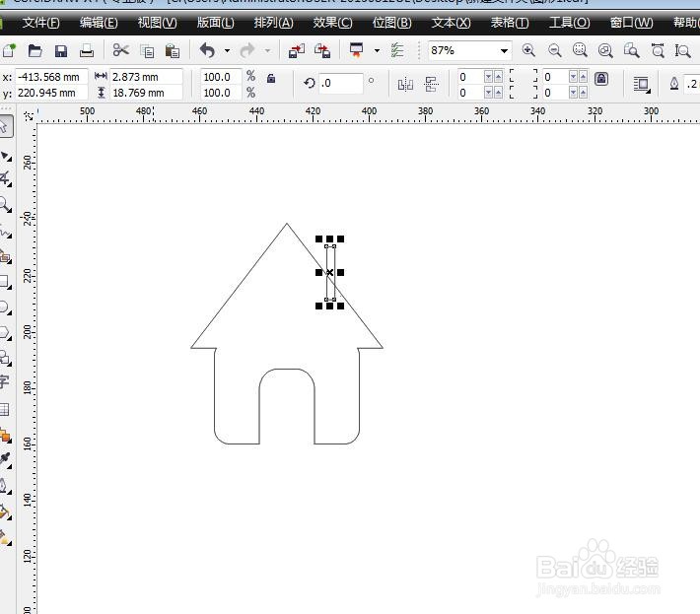Expand the Undo history dropdown arrow
This screenshot has height=614, width=700.
click(227, 51)
